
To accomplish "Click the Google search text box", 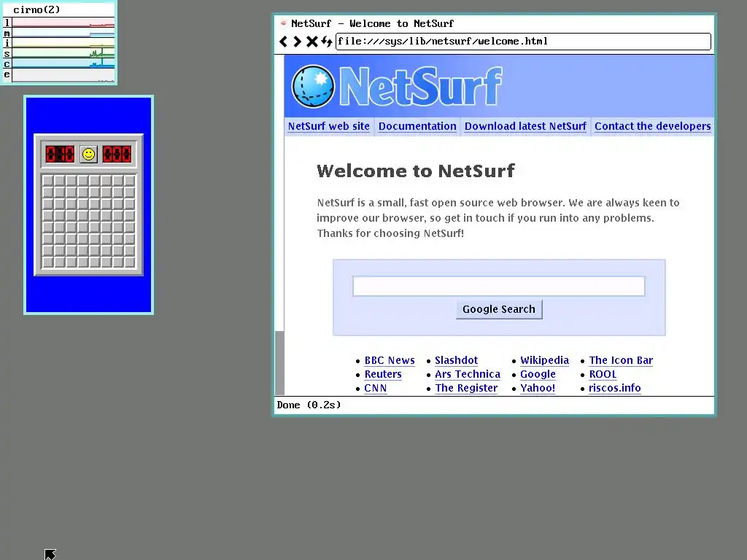I will 499,286.
